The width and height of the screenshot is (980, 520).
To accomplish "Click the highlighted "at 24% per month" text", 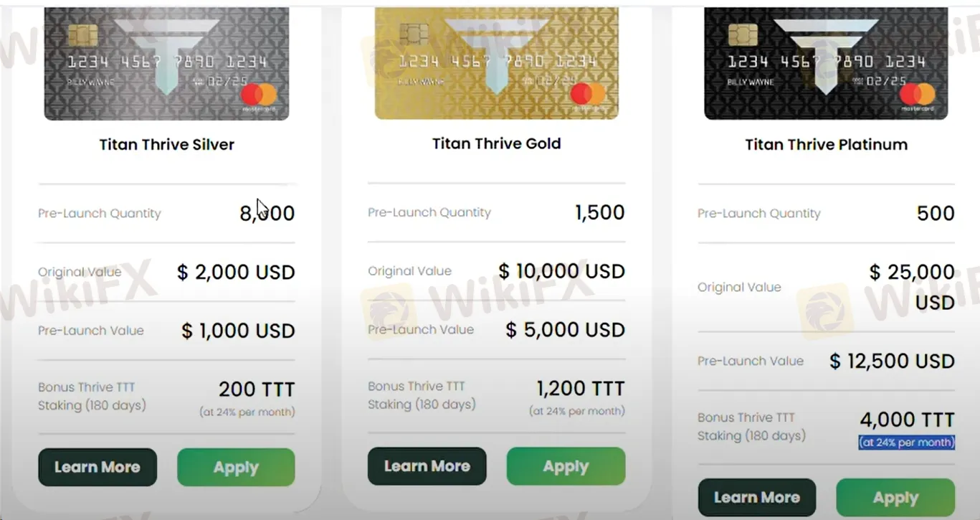I will coord(906,443).
